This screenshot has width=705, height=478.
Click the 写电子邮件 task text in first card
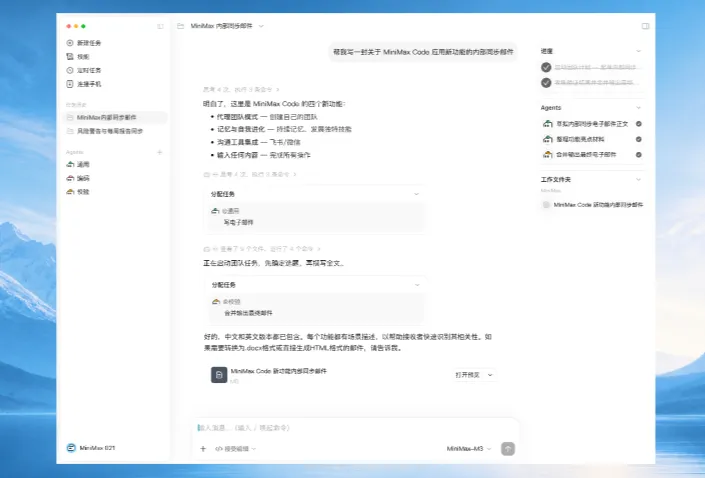click(238, 223)
